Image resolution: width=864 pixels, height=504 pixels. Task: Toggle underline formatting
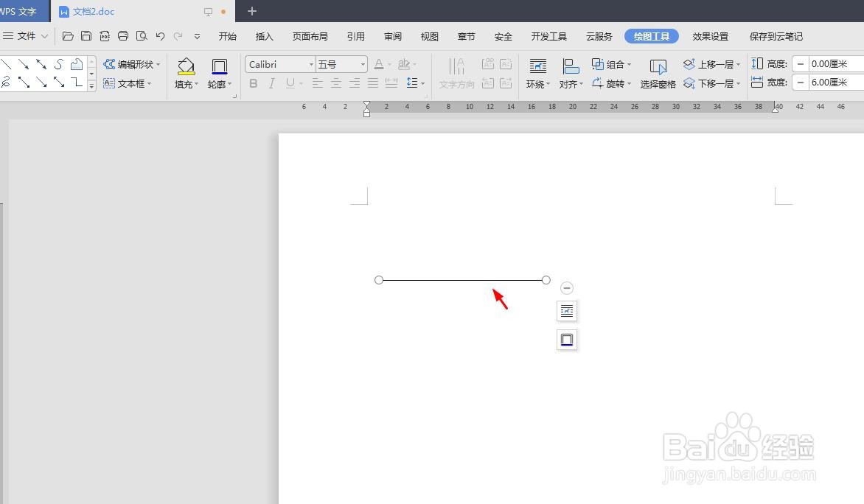289,83
